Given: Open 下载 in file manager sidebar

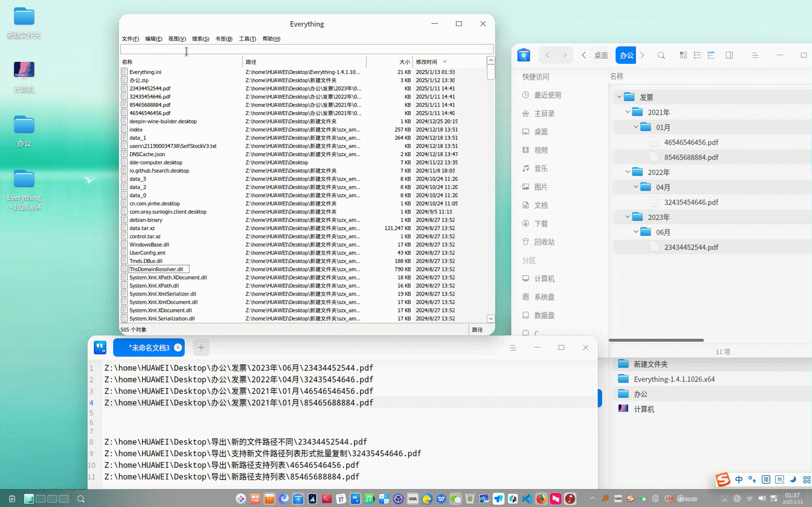Looking at the screenshot, I should [x=541, y=224].
